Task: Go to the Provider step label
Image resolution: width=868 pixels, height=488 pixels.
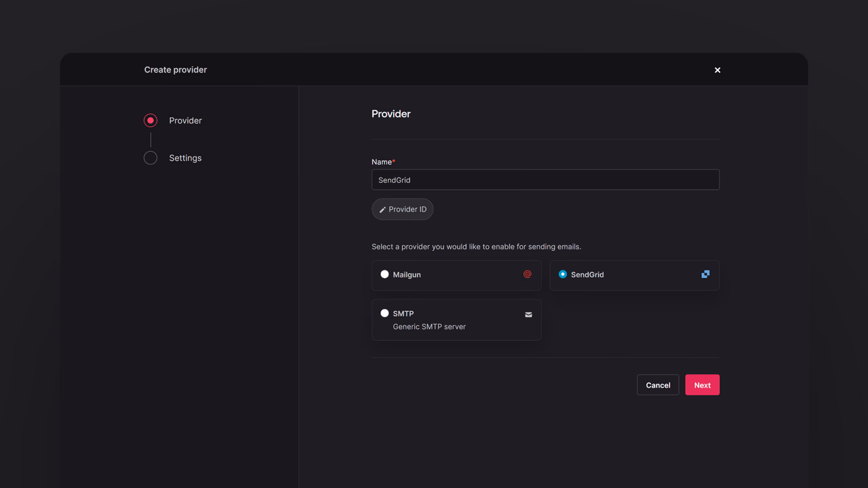Action: point(185,121)
